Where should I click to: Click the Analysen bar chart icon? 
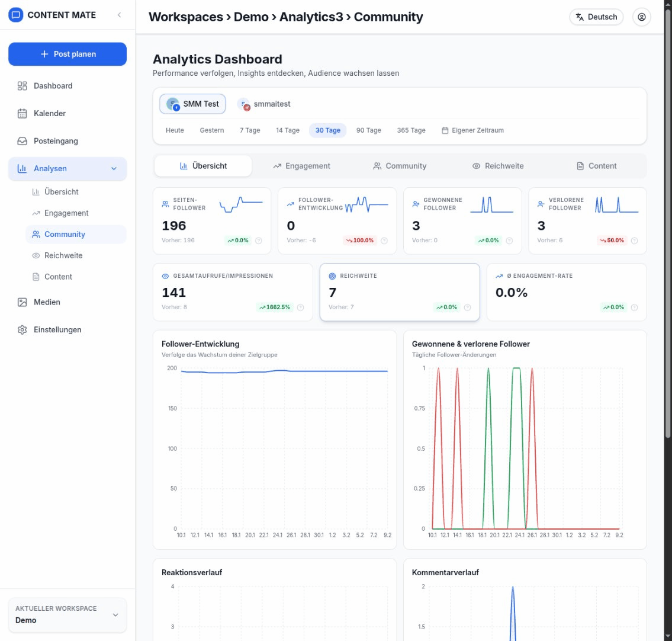(x=22, y=168)
